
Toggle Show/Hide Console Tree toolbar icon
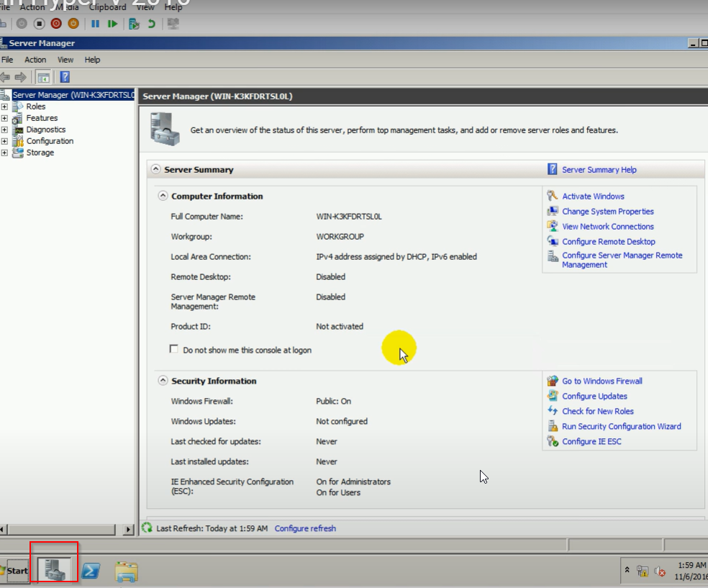(43, 77)
